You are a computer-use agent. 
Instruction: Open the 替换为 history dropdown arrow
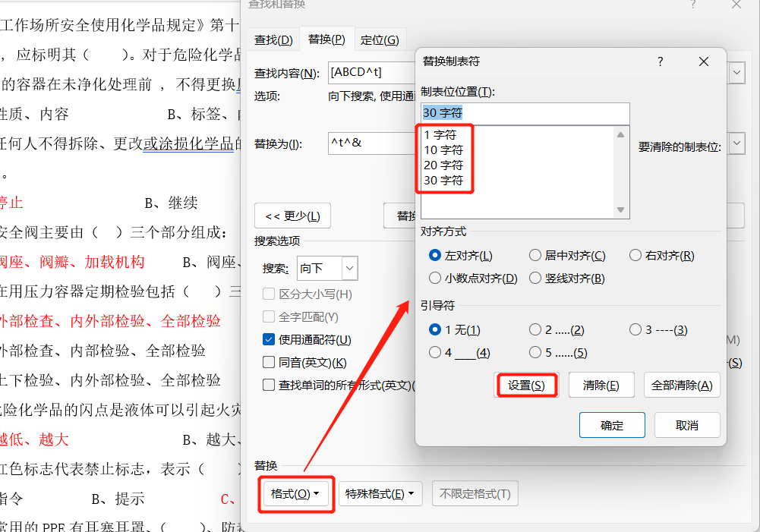pyautogui.click(x=736, y=143)
